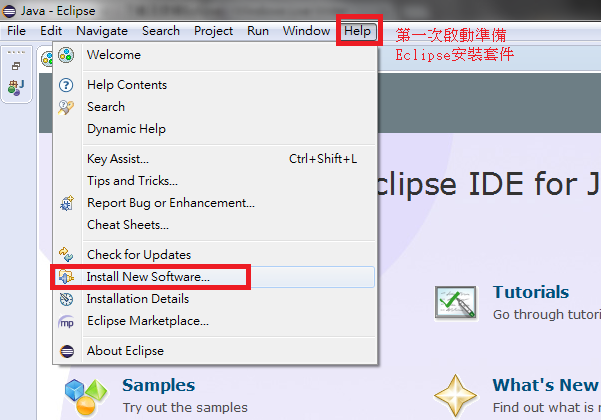Choose Welcome from Help menu
The width and height of the screenshot is (601, 420).
214,55
